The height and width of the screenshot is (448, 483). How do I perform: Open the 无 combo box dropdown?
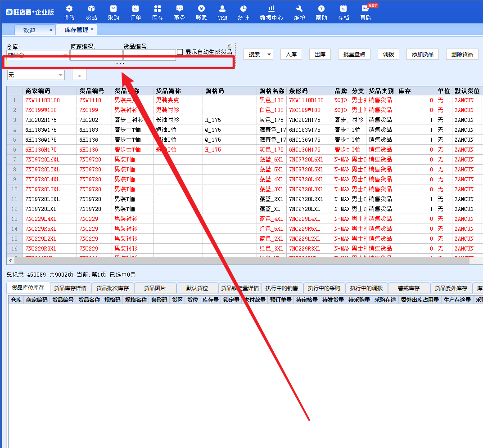pos(60,75)
